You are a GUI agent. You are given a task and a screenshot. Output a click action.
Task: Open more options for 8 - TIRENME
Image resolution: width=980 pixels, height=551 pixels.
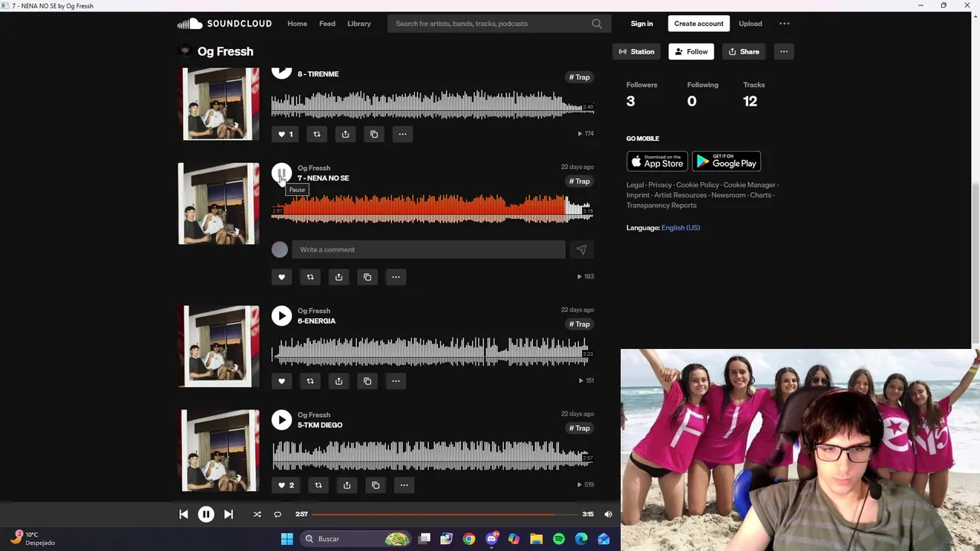402,134
